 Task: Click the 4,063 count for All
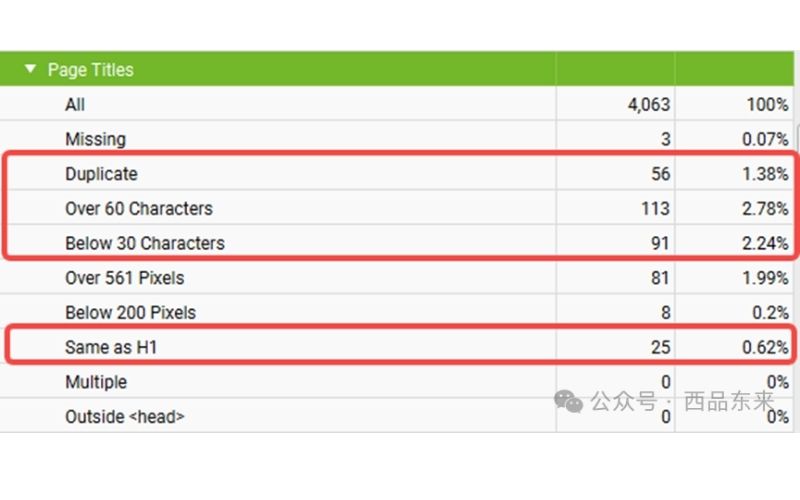(x=648, y=104)
